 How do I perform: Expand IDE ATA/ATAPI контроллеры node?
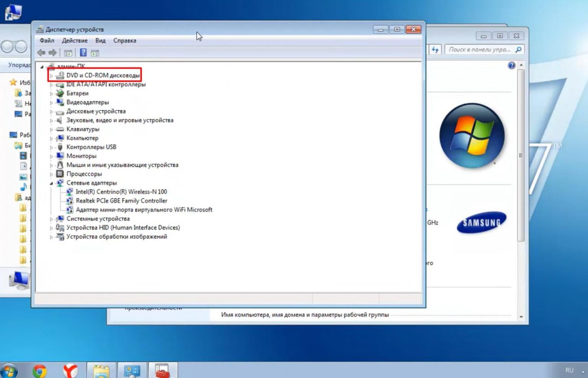51,85
